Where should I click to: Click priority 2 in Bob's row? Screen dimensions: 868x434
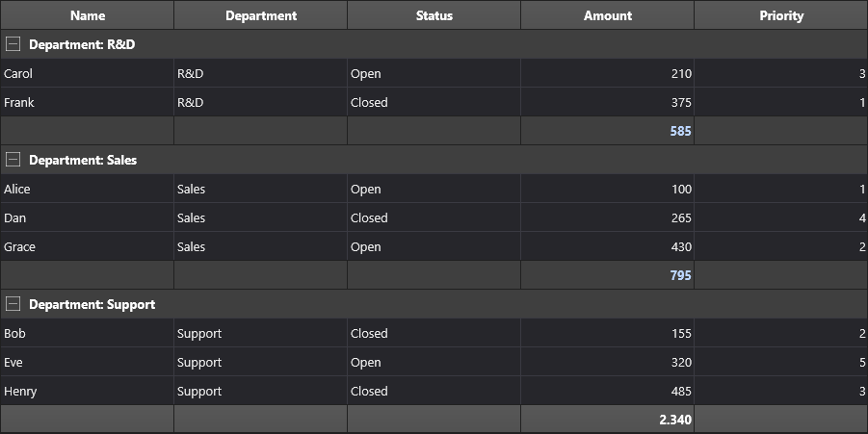[781, 333]
